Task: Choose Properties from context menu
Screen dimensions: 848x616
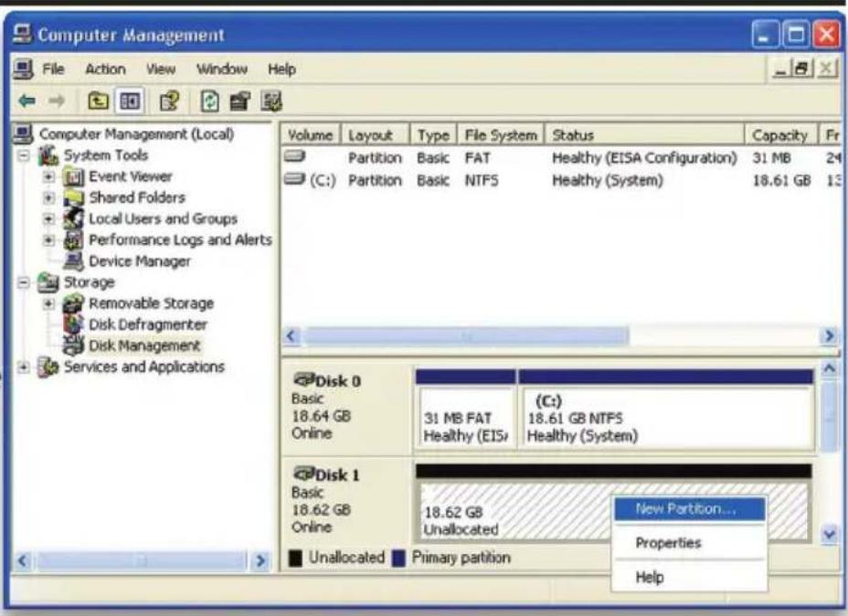Action: [690, 543]
